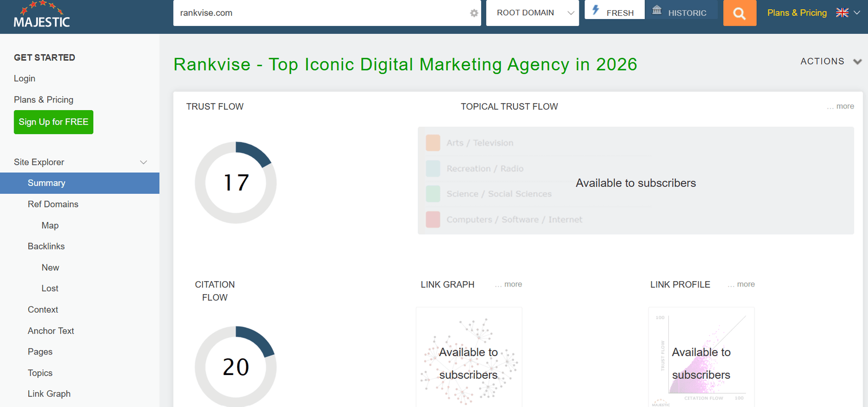Viewport: 868px width, 407px height.
Task: Open the Root Domain dropdown
Action: click(532, 13)
